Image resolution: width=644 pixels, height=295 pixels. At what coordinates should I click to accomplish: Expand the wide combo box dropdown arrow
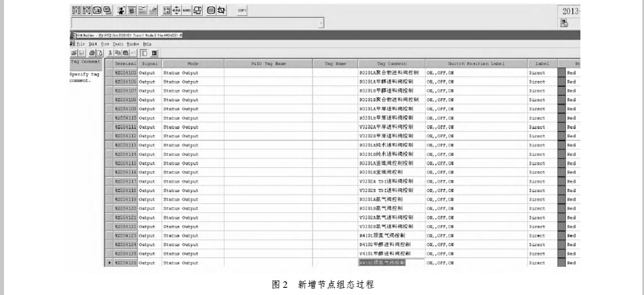click(x=320, y=23)
